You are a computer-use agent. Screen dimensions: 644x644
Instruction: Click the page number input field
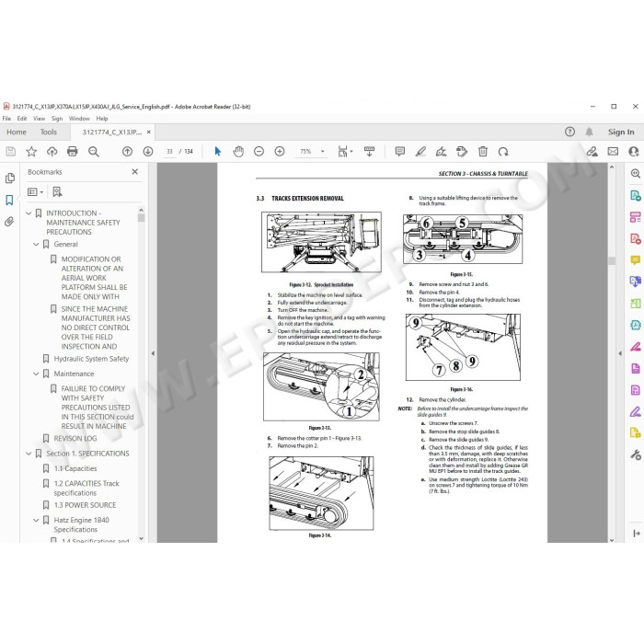pos(169,152)
